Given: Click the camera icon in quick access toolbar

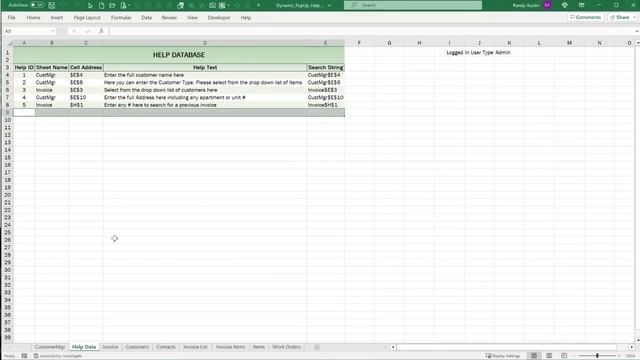Looking at the screenshot, I should pos(212,5).
